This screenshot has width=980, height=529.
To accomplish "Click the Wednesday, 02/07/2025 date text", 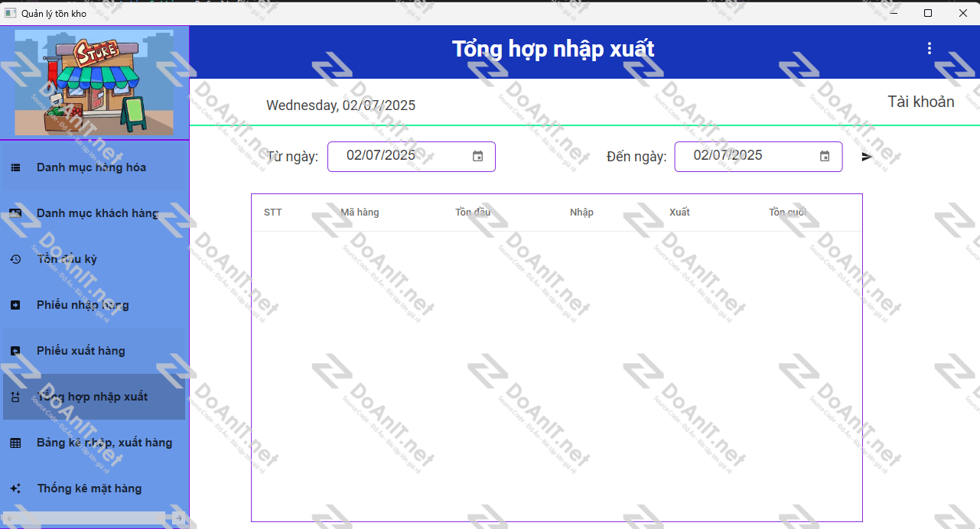I will coord(341,105).
